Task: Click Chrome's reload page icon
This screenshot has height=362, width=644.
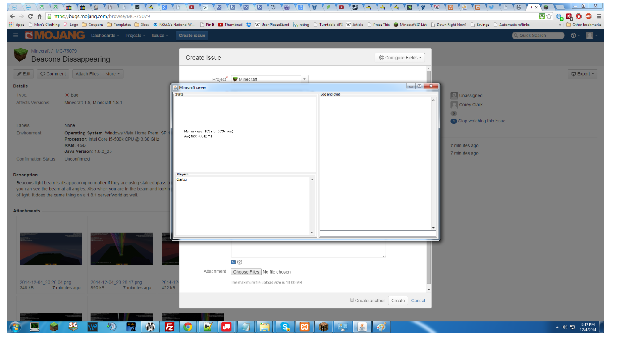Action: pyautogui.click(x=31, y=16)
